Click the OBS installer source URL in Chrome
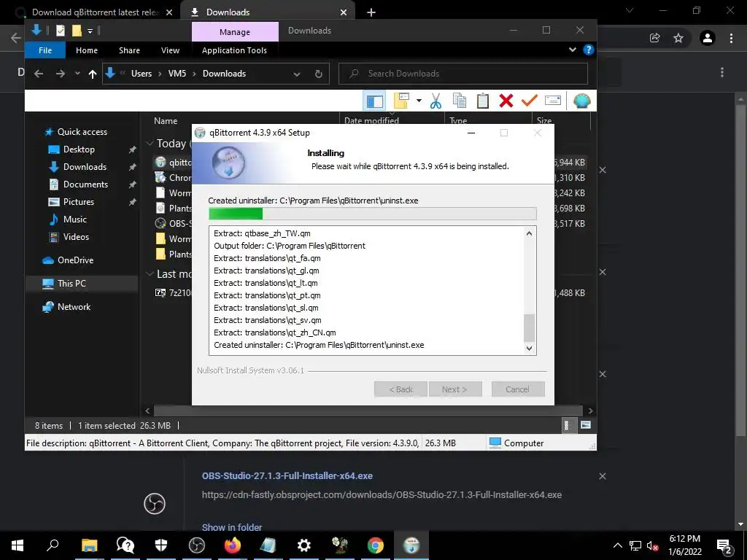This screenshot has height=560, width=747. (x=382, y=495)
